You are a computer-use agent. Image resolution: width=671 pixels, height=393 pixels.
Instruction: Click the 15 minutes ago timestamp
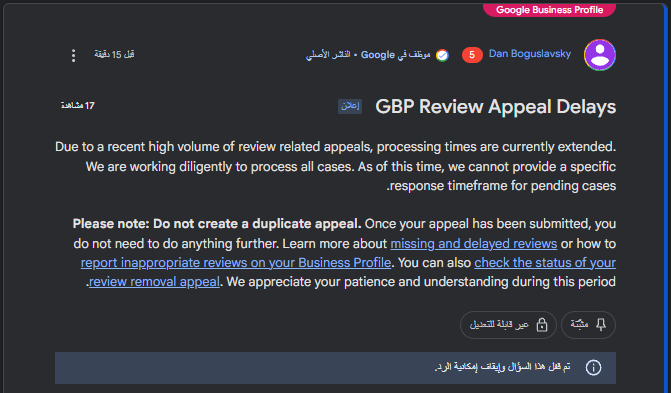coord(114,54)
